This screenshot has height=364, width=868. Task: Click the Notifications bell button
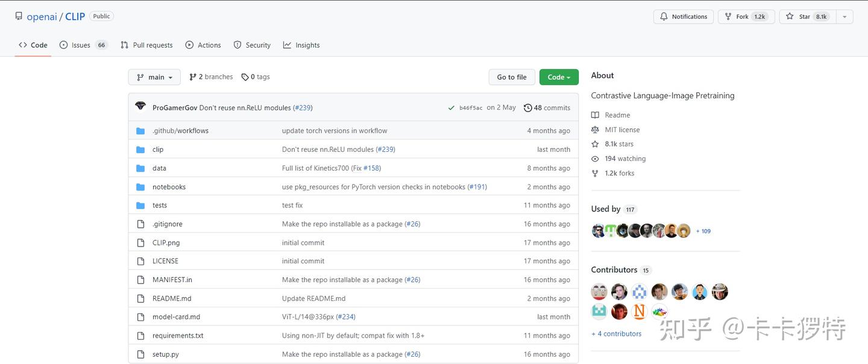(684, 17)
